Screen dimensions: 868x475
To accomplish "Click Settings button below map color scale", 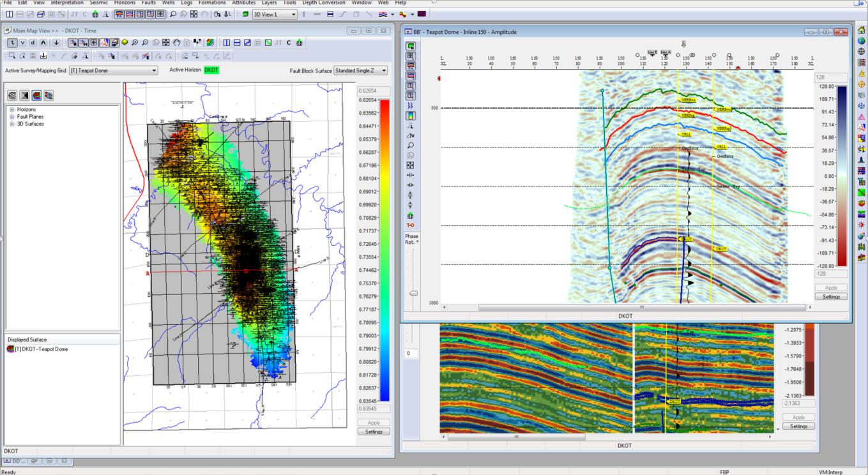I will [374, 432].
